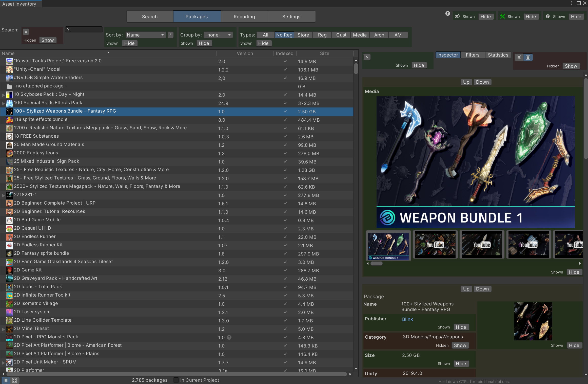
Task: Hide the Sort by section
Action: (x=129, y=43)
